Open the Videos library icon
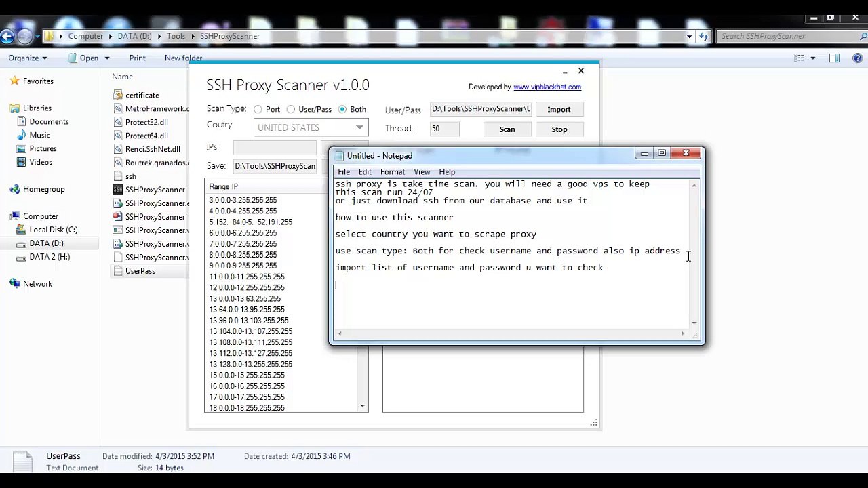The width and height of the screenshot is (868, 488). pyautogui.click(x=22, y=163)
